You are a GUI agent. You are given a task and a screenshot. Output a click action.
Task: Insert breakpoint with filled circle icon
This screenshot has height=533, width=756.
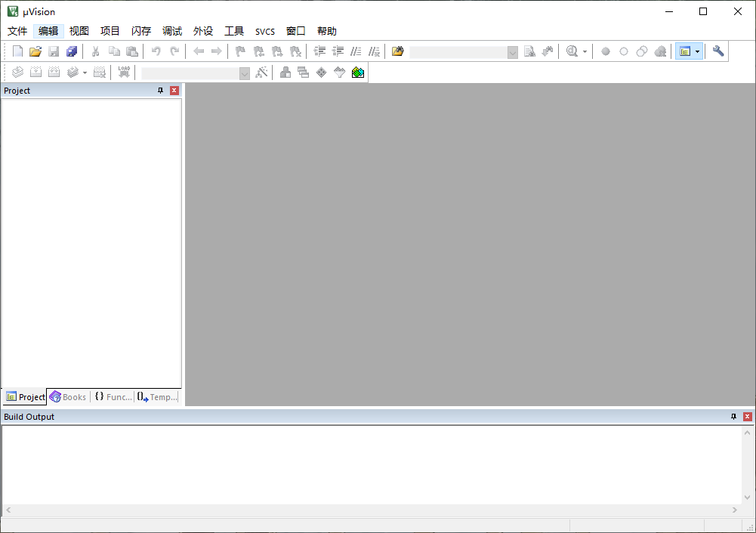tap(606, 51)
